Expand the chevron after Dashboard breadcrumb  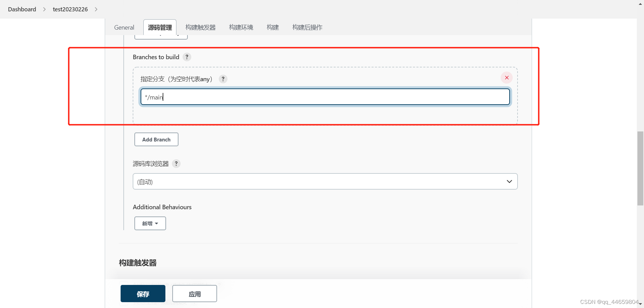pos(44,9)
